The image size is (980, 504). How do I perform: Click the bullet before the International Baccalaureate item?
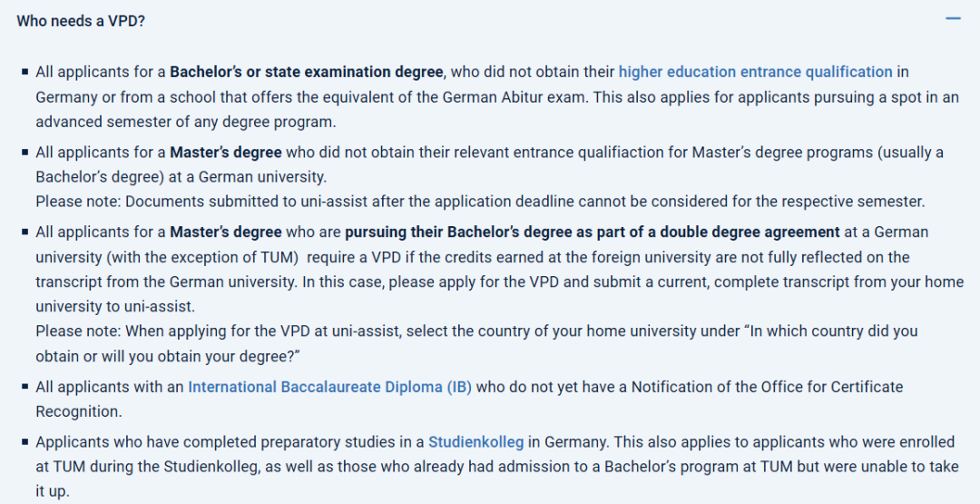pos(24,388)
